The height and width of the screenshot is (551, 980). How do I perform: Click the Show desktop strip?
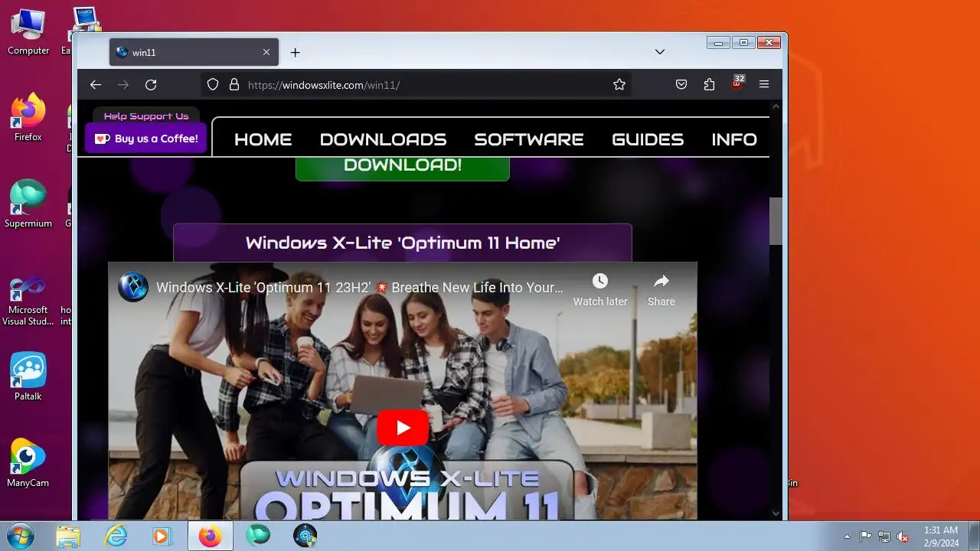pyautogui.click(x=974, y=536)
